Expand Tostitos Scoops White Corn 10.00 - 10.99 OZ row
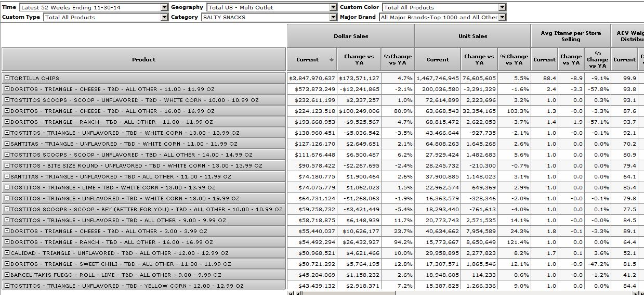The width and height of the screenshot is (644, 295). (x=7, y=100)
